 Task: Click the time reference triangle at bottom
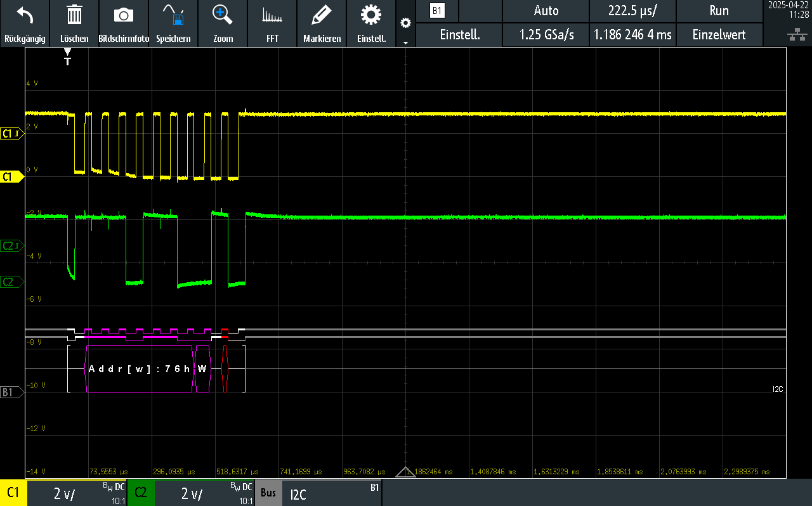[406, 472]
